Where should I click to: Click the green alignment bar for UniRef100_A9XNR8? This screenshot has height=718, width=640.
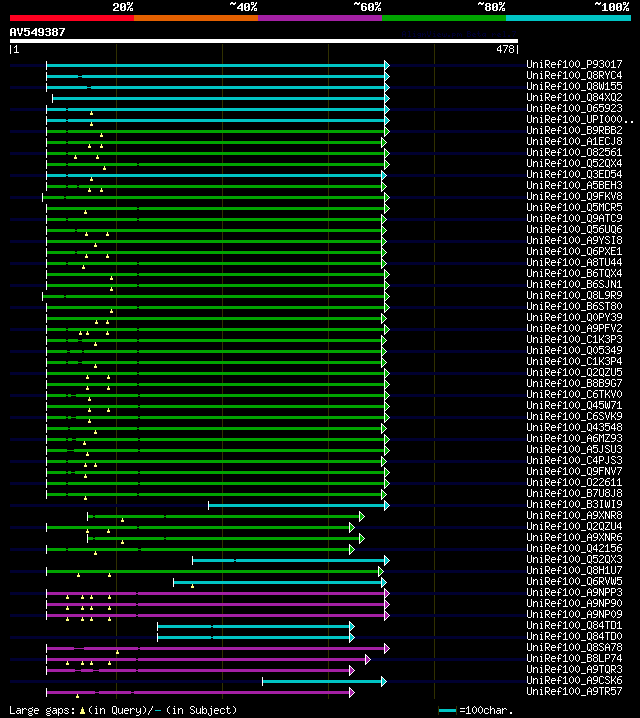tap(224, 517)
